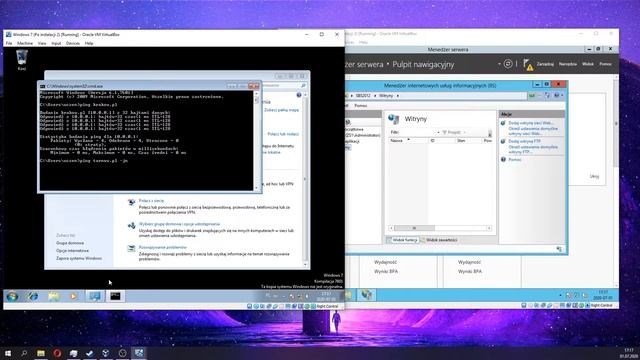Viewport: 640px width, 360px height.
Task: Switch to cmd taskbar button in Windows 7
Action: (x=116, y=296)
